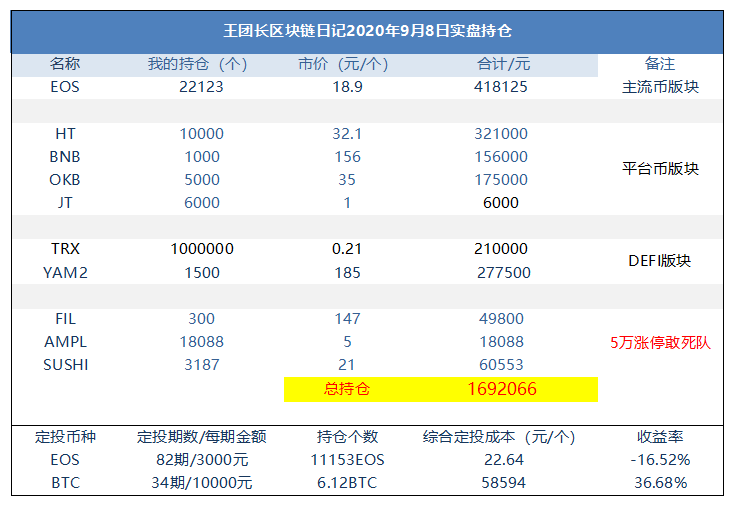Click the SUSHI name cell
Image resolution: width=739 pixels, height=517 pixels.
(65, 365)
